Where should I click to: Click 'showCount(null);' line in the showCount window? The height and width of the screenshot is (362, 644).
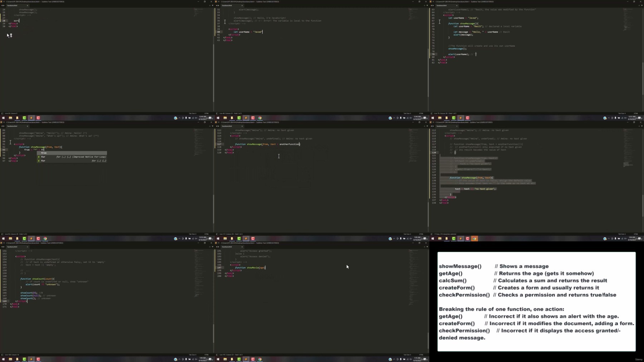31,296
